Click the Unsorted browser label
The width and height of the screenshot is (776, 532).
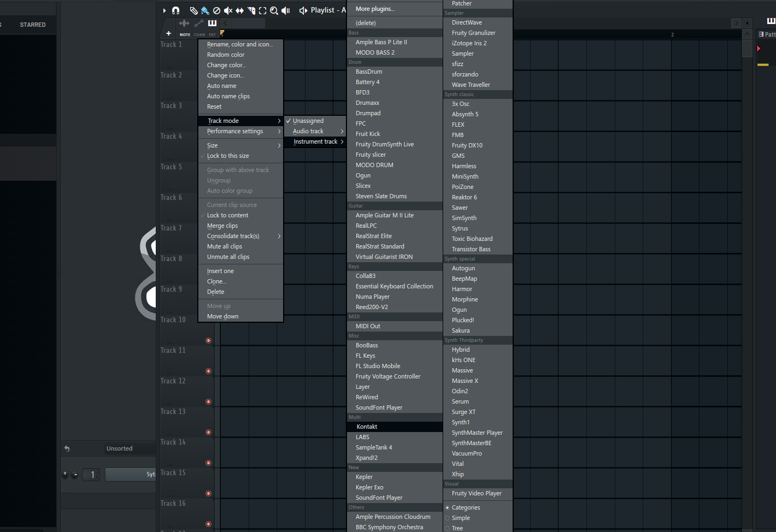point(119,449)
